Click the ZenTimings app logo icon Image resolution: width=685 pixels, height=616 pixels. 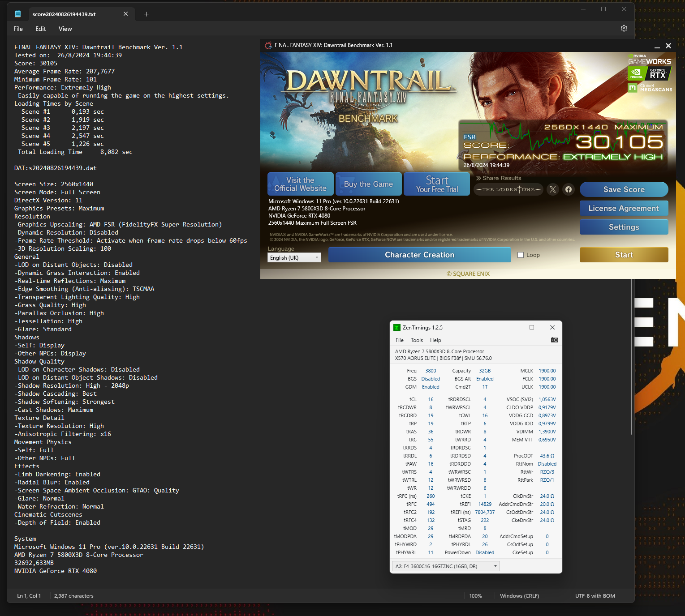pyautogui.click(x=397, y=328)
